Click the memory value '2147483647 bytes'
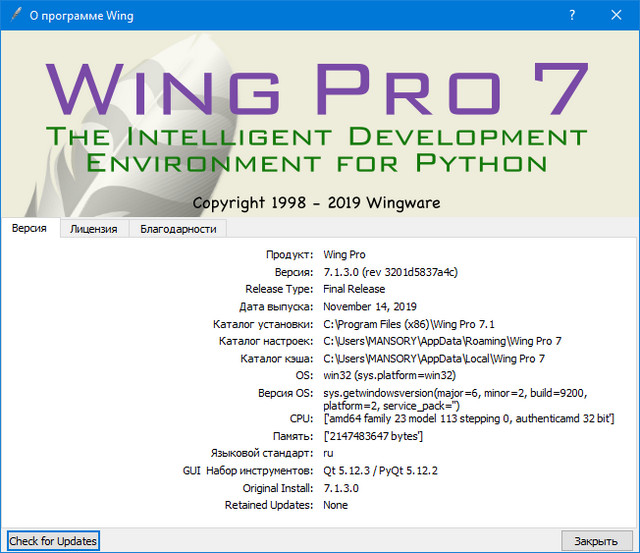 pyautogui.click(x=373, y=436)
